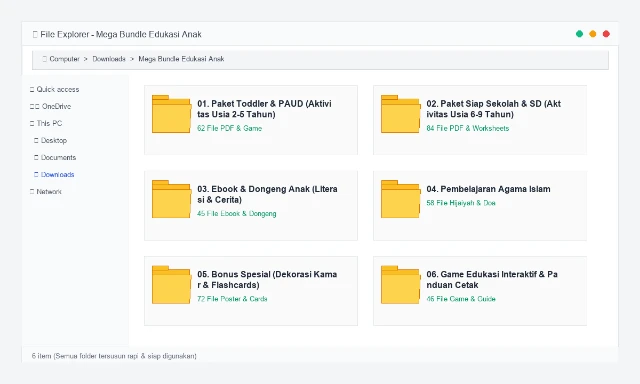
Task: Open the 01. Paket Toddler & PAUD folder icon
Action: click(x=171, y=114)
